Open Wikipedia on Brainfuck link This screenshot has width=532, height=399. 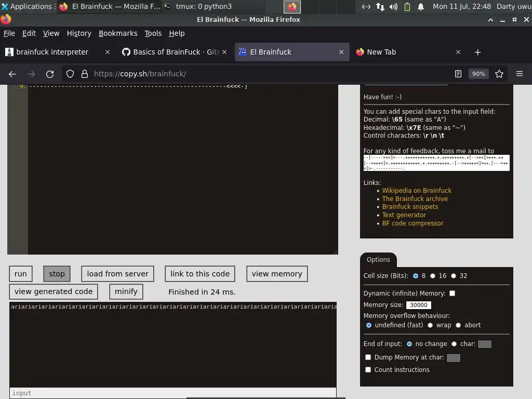[417, 191]
